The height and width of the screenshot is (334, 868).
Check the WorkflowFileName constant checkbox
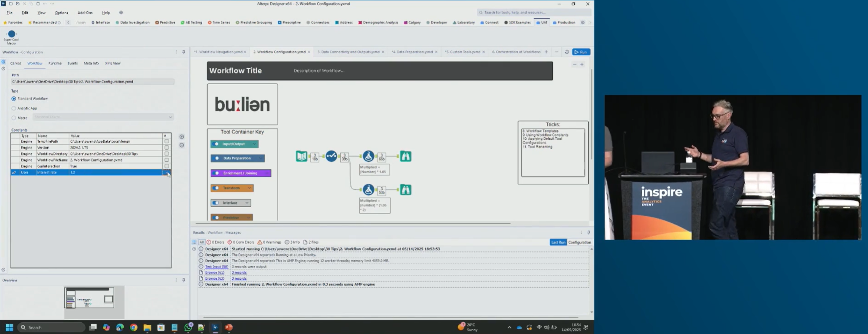point(167,160)
